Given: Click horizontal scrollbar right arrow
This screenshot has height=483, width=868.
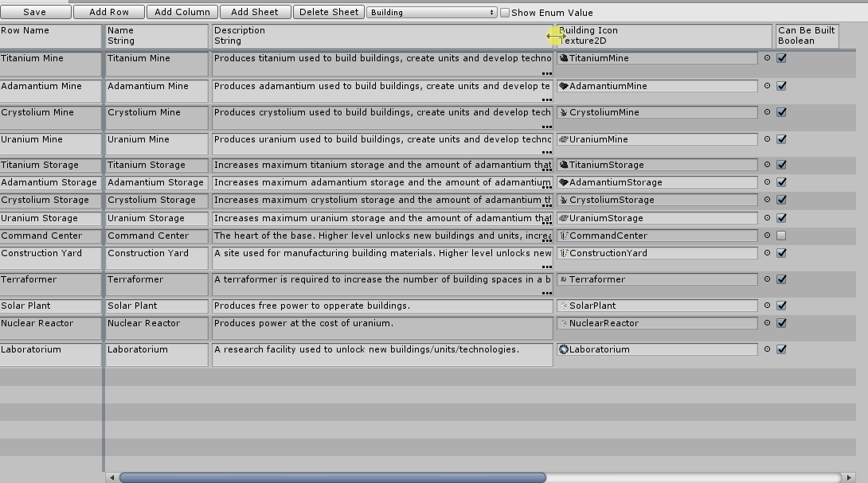Looking at the screenshot, I should pos(849,477).
